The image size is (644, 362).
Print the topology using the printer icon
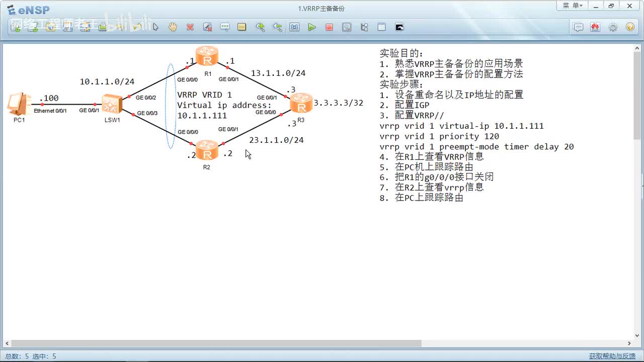tap(102, 27)
